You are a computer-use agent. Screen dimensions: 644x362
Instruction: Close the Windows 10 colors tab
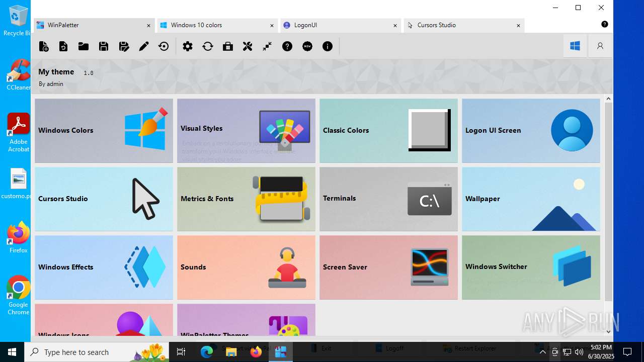(x=272, y=25)
